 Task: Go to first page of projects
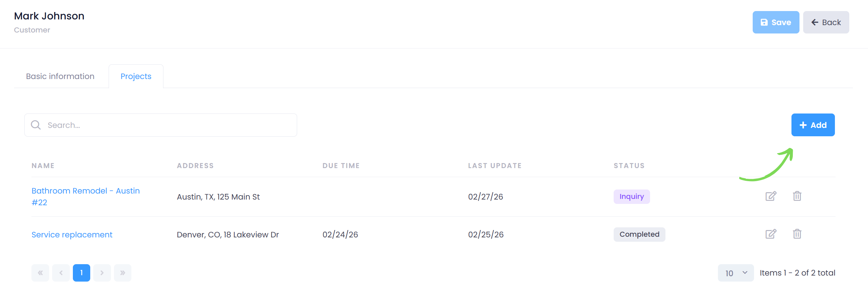tap(40, 273)
